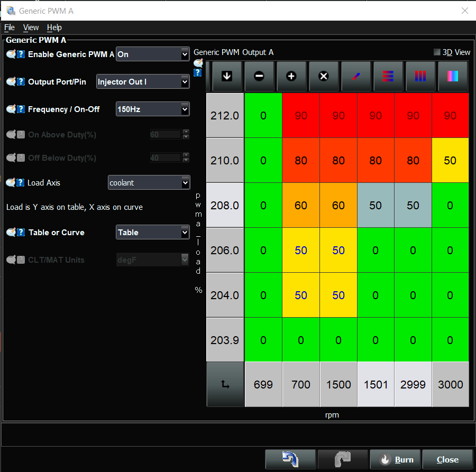Click the plus toolbar button above the table
This screenshot has height=472, width=476.
click(x=291, y=76)
